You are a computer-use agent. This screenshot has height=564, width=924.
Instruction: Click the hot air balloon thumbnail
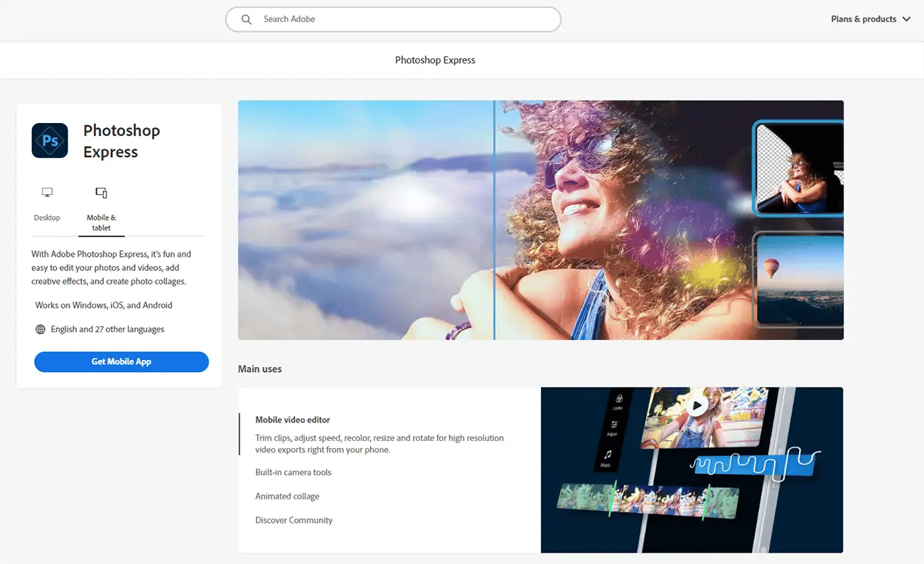[x=799, y=280]
